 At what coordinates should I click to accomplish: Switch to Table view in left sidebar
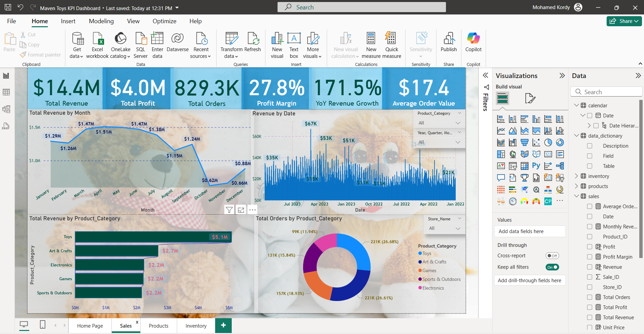[6, 92]
